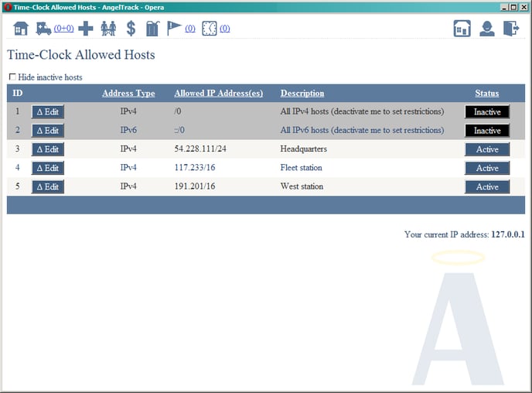Edit the Headquarters host entry
The width and height of the screenshot is (532, 393).
[x=48, y=149]
